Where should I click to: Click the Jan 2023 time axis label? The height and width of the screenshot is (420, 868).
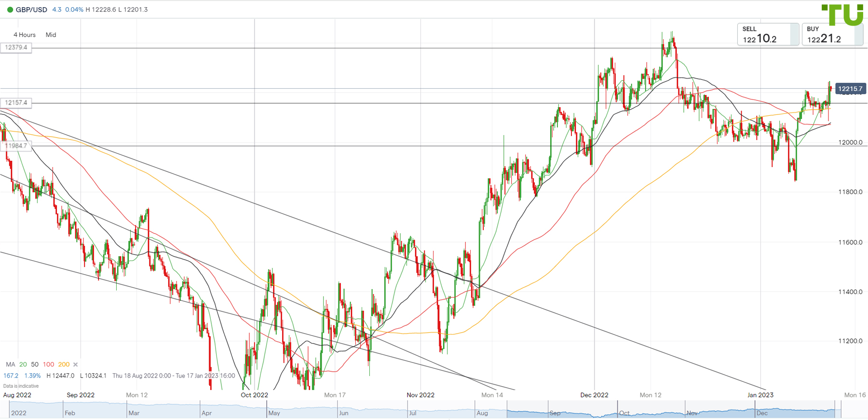coord(760,395)
